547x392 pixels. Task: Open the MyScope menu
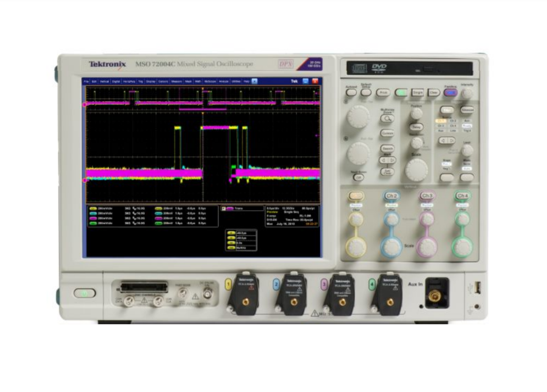[210, 81]
